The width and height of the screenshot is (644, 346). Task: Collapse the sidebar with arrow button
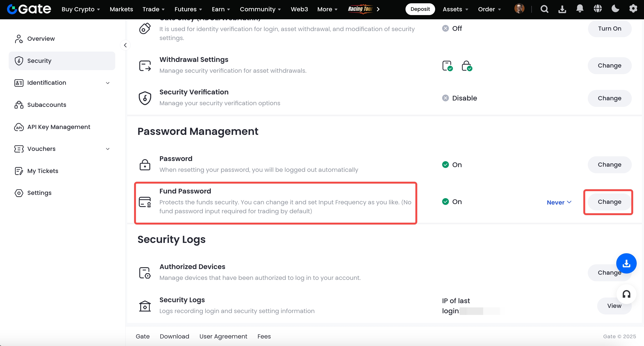click(125, 45)
